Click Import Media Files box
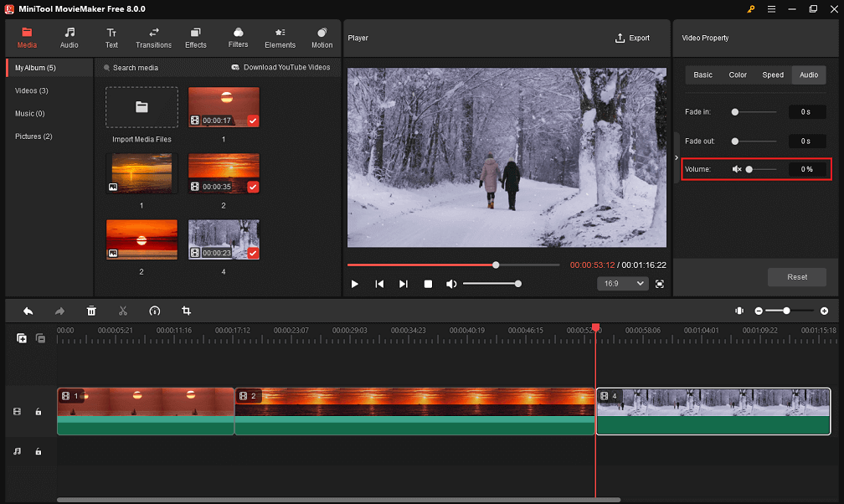844x504 pixels. click(142, 107)
